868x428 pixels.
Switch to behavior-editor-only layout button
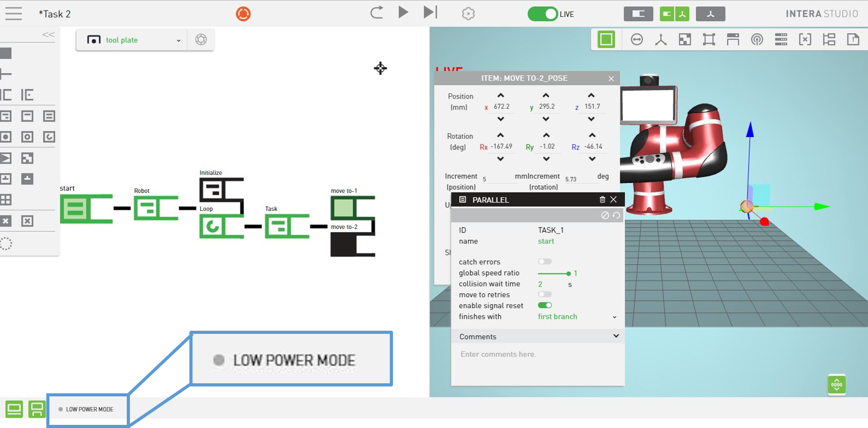coord(638,14)
